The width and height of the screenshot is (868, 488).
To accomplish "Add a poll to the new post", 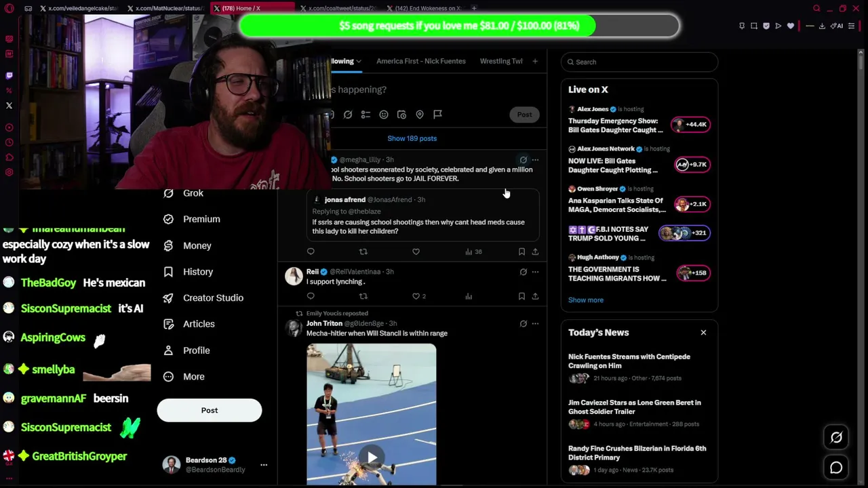I will tap(366, 115).
